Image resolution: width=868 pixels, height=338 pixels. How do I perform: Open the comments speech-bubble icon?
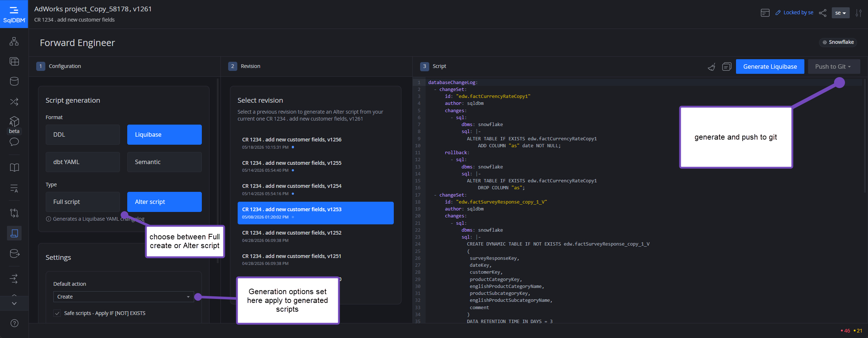coord(14,142)
